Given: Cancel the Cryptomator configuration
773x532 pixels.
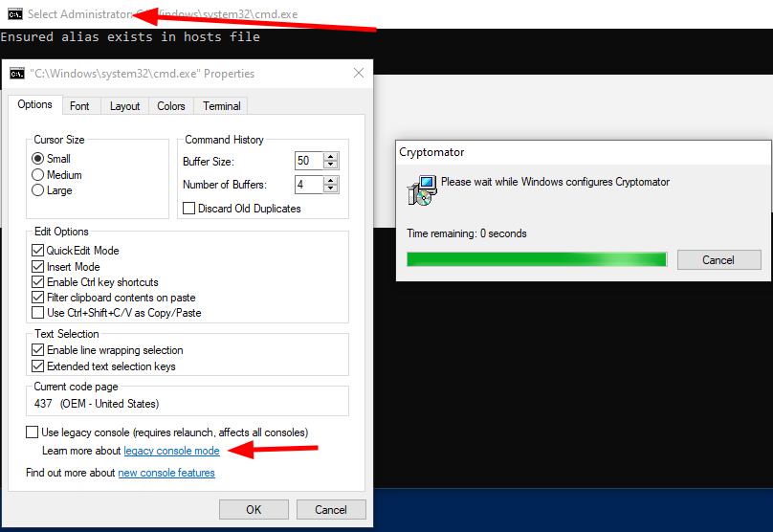Looking at the screenshot, I should tap(718, 260).
